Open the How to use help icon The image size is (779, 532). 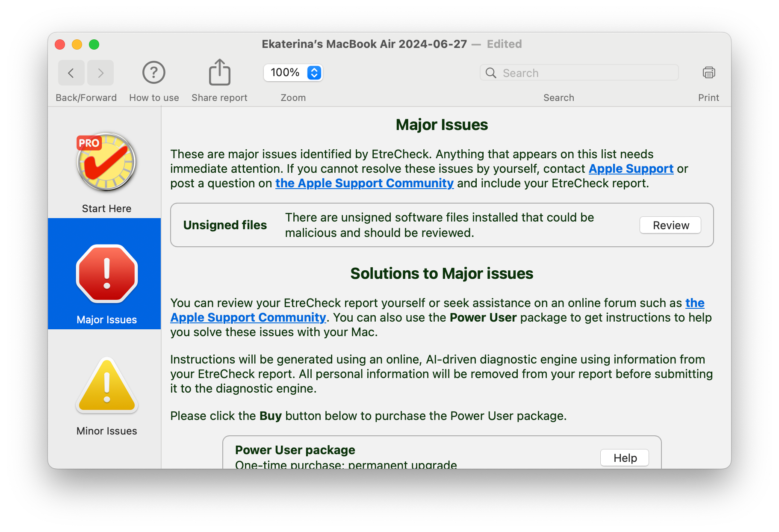pos(154,73)
